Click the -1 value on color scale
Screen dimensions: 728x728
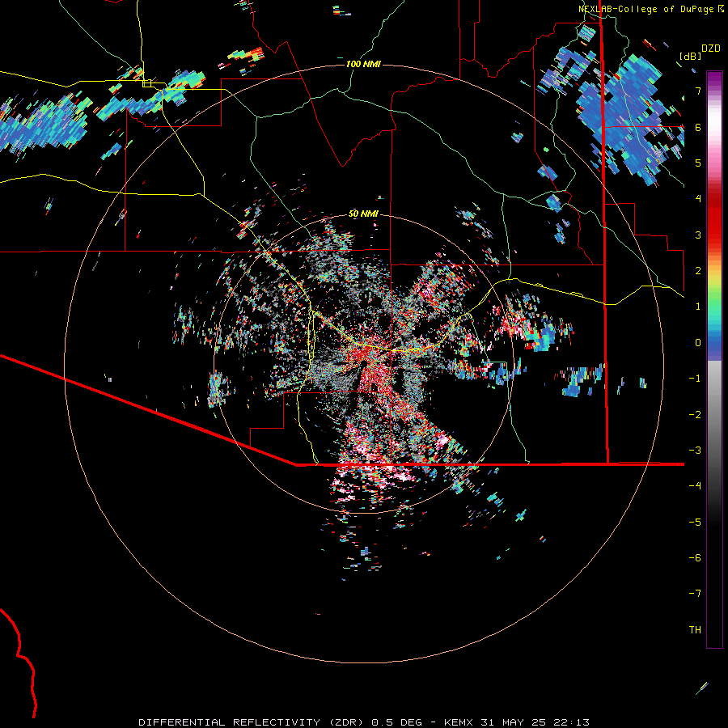tap(695, 379)
